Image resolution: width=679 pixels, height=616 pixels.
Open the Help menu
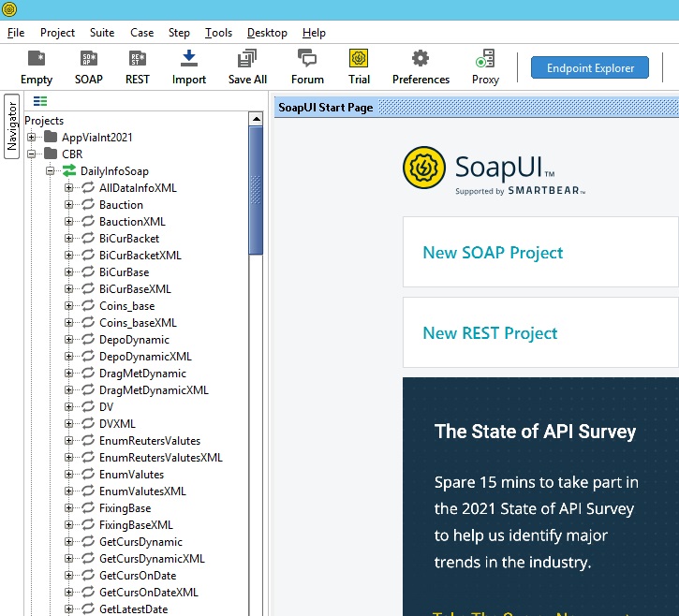[314, 33]
